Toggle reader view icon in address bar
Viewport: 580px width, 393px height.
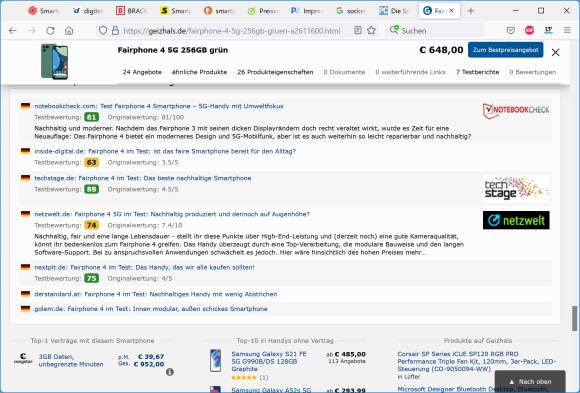357,30
